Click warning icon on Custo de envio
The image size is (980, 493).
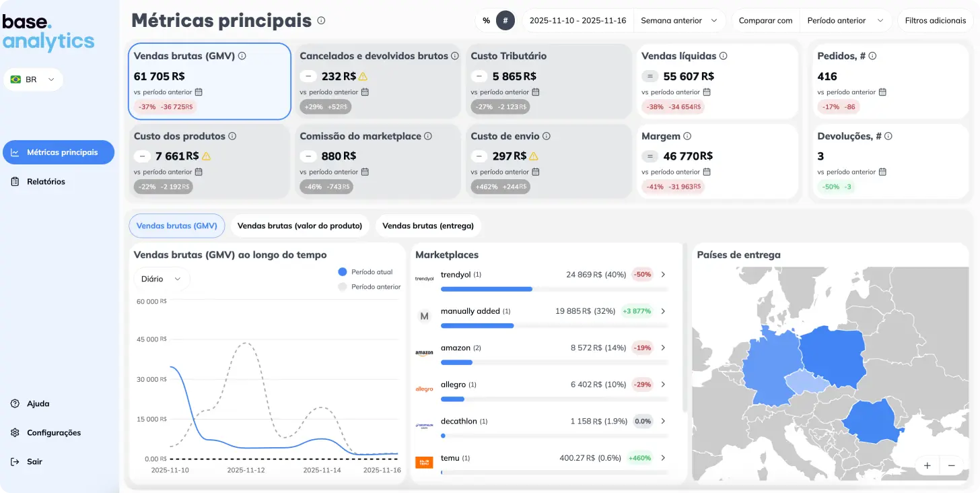click(x=533, y=156)
